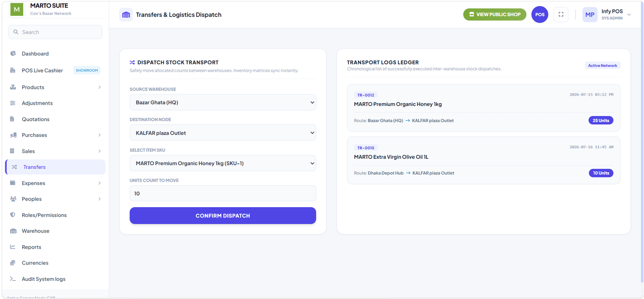Click the sidebar Search field
644x299 pixels.
coord(55,32)
